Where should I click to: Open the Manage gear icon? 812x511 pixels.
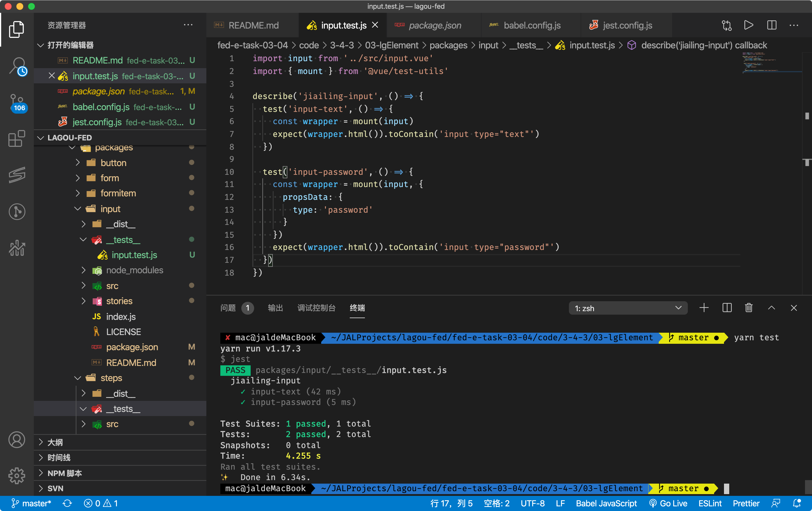pos(17,476)
